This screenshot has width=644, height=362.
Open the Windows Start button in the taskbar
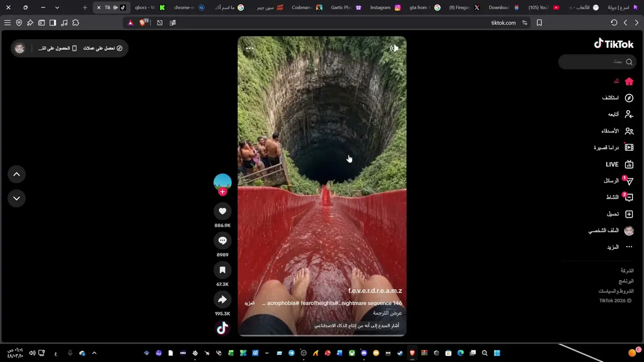pos(497,353)
